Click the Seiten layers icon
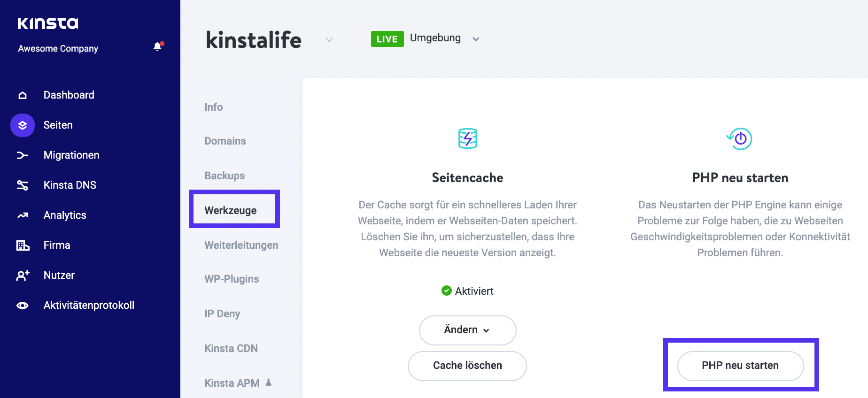The image size is (868, 398). pos(22,125)
